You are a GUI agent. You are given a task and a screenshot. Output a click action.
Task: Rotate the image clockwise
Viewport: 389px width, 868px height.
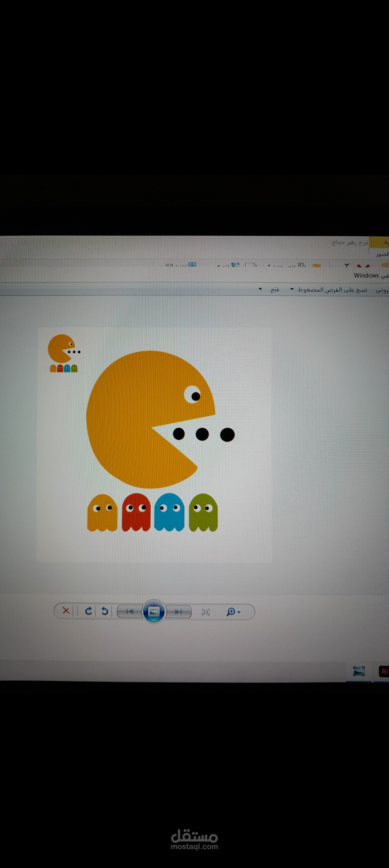point(88,611)
